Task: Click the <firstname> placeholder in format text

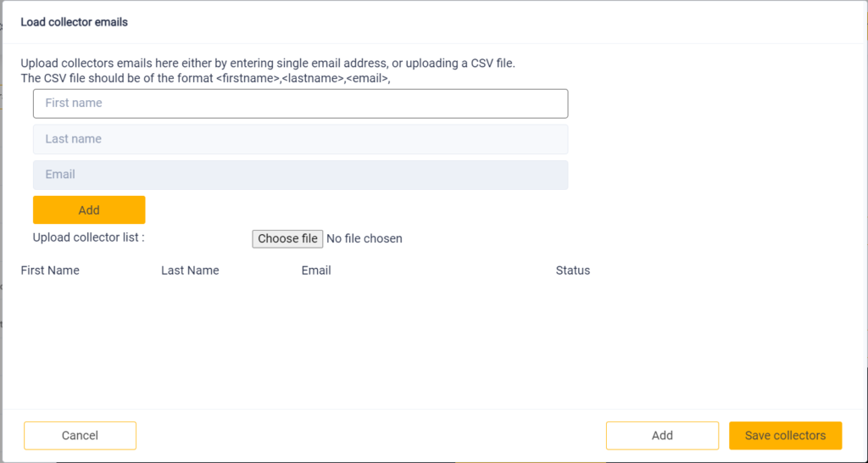Action: [248, 78]
